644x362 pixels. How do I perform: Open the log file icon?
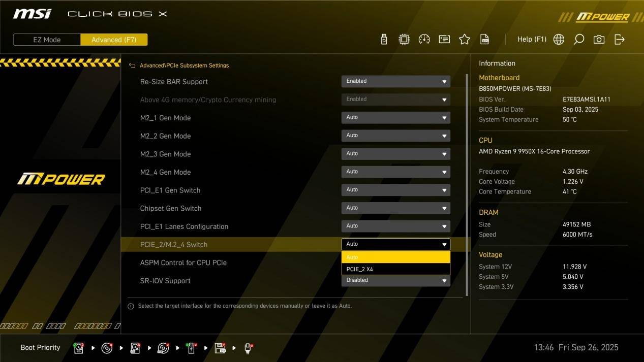[x=485, y=40]
